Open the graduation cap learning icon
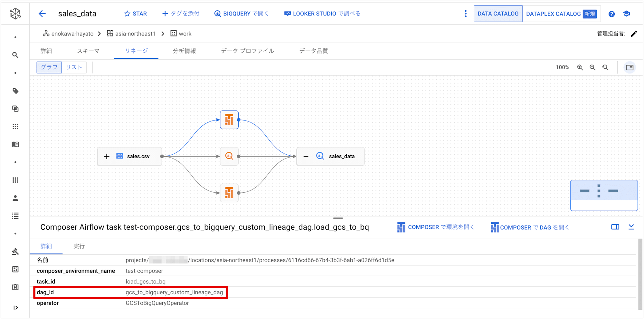The width and height of the screenshot is (644, 319). pyautogui.click(x=627, y=14)
